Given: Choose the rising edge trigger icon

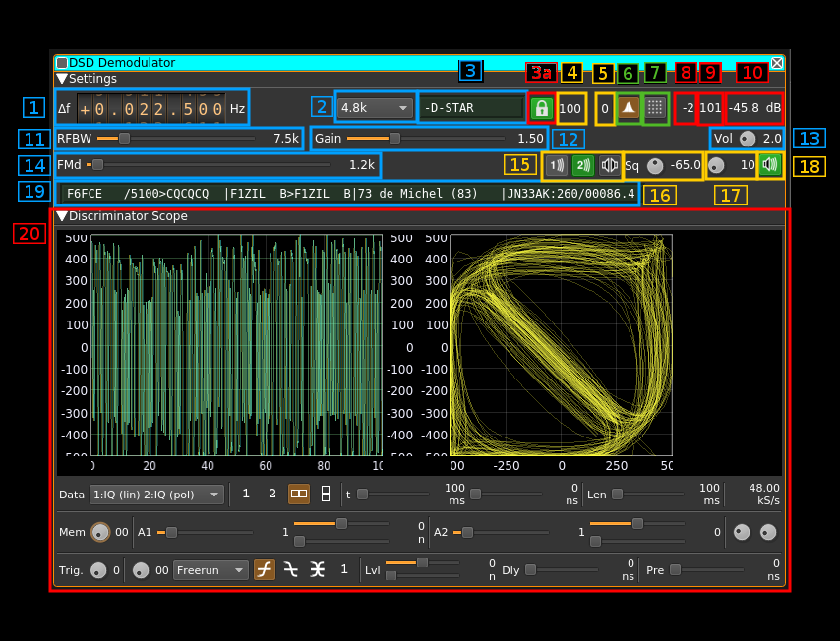Looking at the screenshot, I should pyautogui.click(x=265, y=570).
